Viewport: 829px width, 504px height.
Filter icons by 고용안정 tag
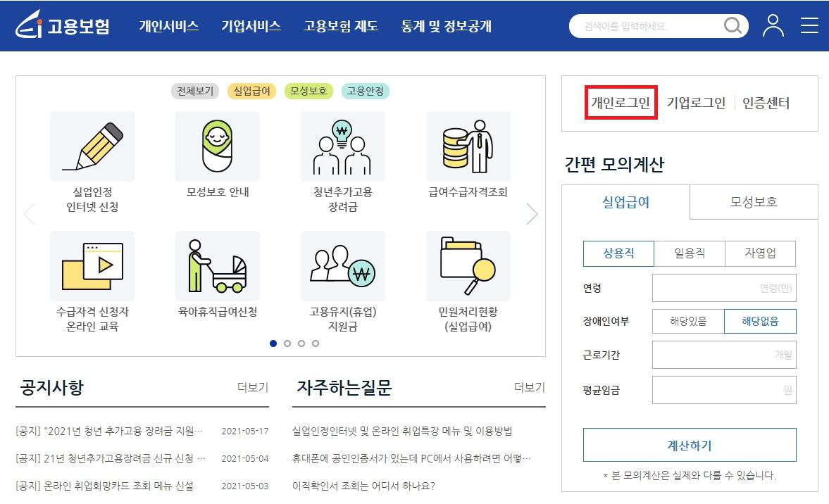tap(366, 91)
